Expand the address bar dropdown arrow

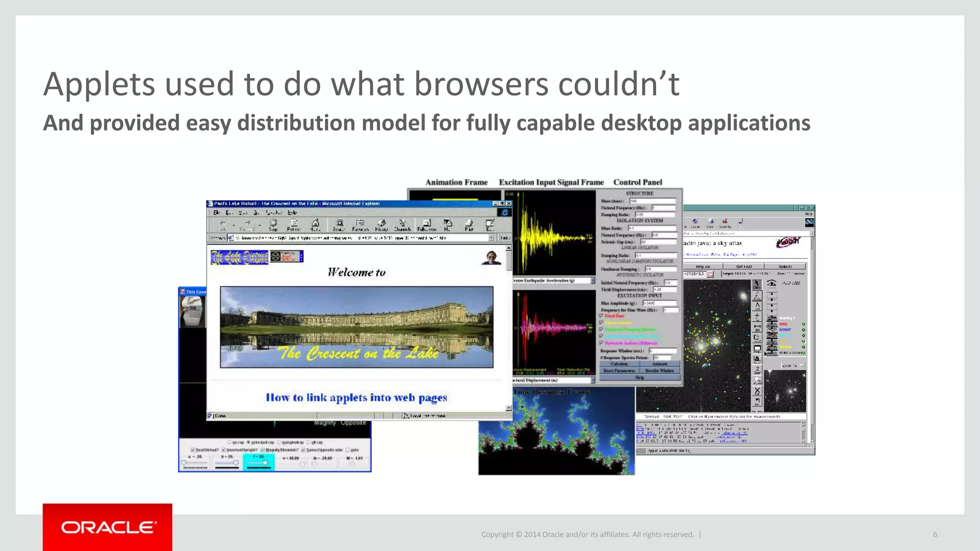coord(492,238)
